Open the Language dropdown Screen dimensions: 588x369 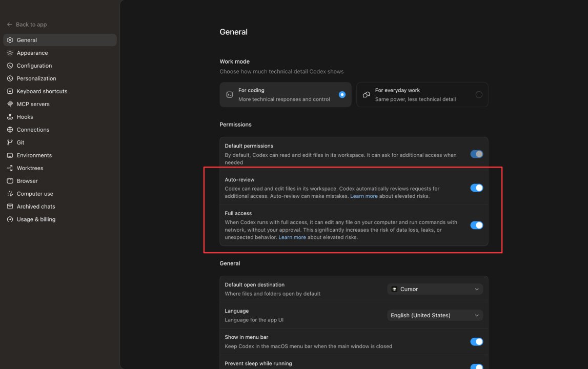tap(435, 315)
